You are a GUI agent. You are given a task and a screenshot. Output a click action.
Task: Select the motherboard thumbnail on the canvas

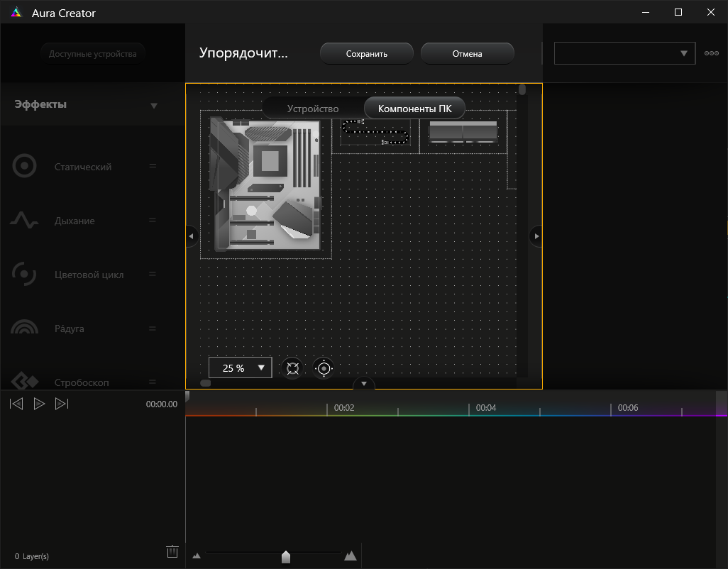[x=264, y=186]
